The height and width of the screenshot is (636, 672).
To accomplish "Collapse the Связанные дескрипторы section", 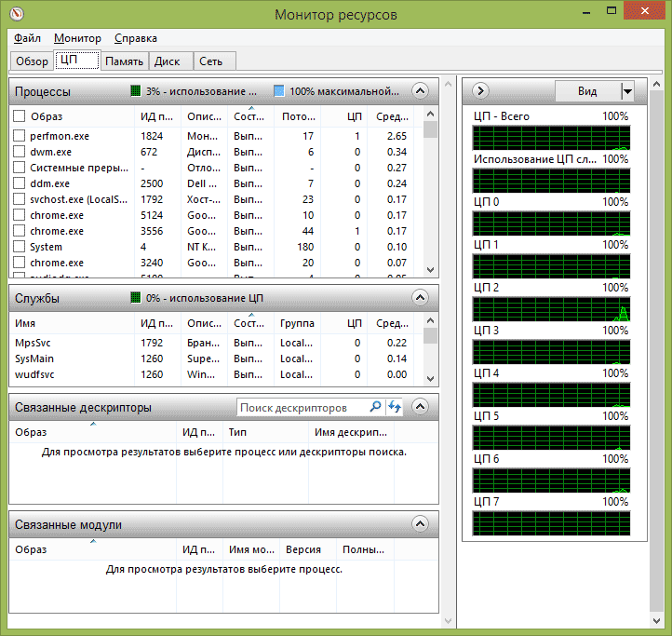I will pos(420,407).
